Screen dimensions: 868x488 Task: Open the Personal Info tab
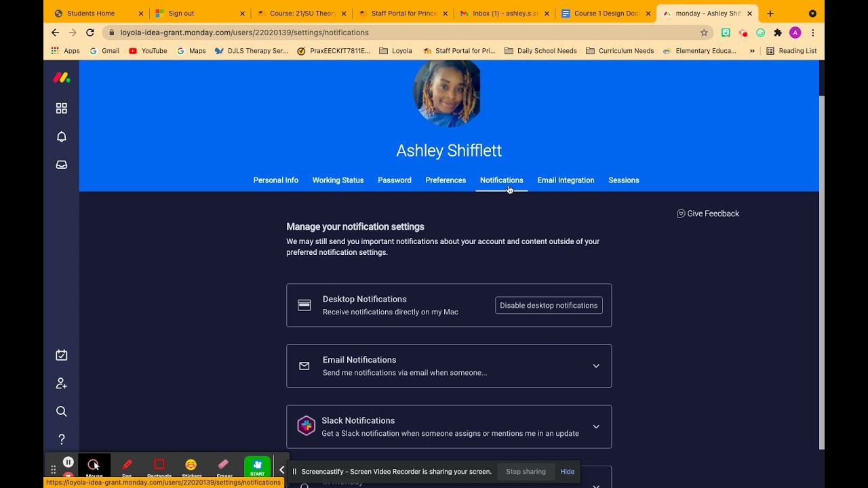click(x=276, y=180)
